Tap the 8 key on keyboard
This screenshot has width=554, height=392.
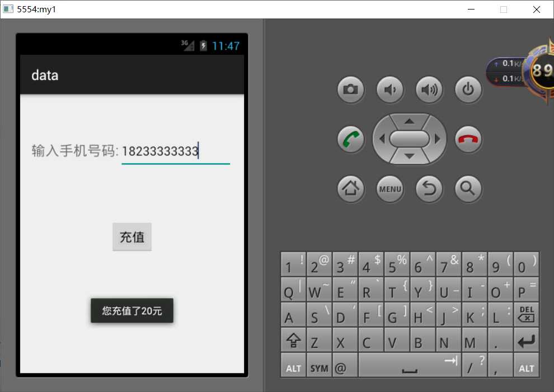[x=475, y=264]
